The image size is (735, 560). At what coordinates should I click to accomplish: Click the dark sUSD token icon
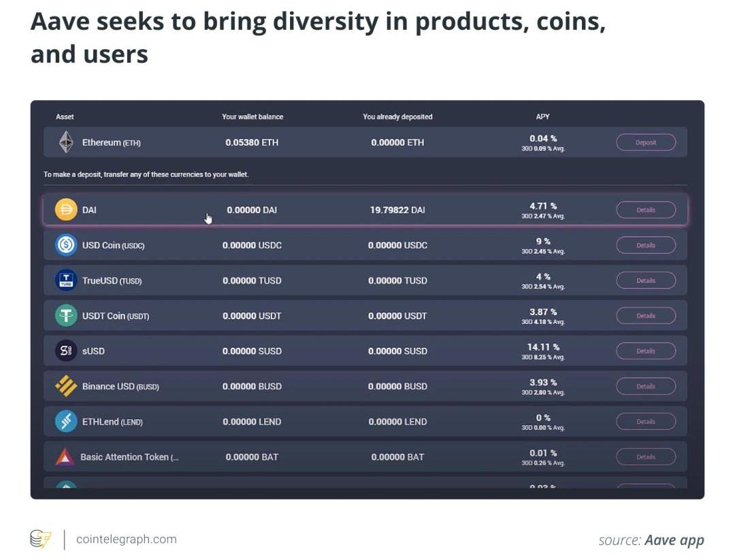click(x=66, y=351)
